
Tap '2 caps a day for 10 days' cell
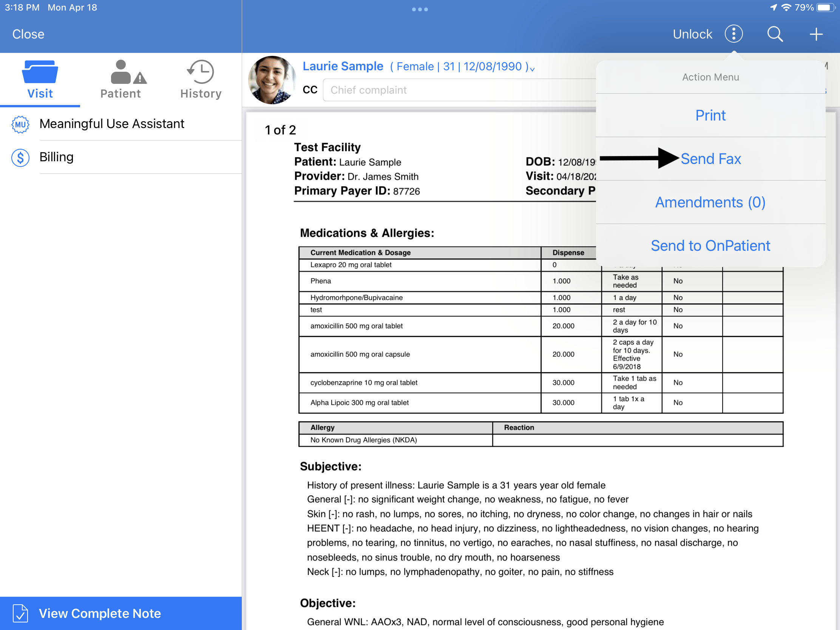[633, 354]
